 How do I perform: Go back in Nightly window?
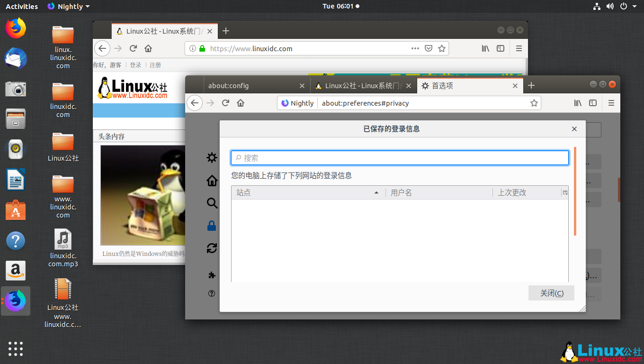(x=195, y=103)
